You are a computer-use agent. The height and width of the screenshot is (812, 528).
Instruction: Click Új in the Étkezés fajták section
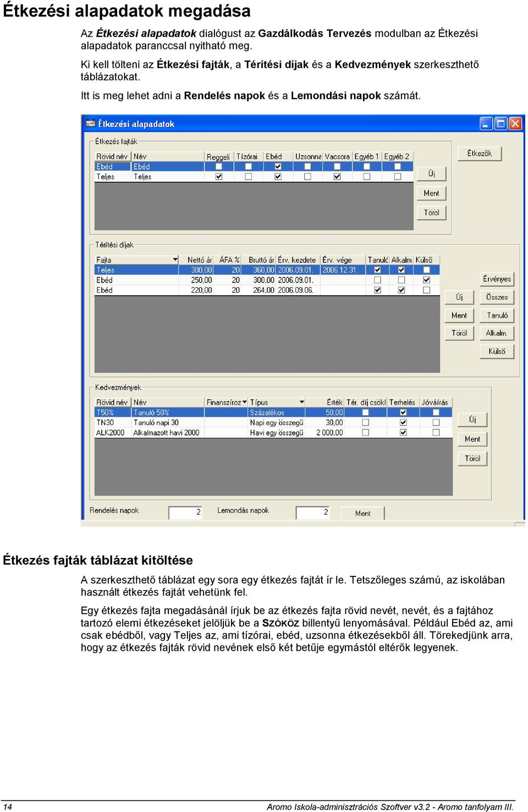pos(432,173)
